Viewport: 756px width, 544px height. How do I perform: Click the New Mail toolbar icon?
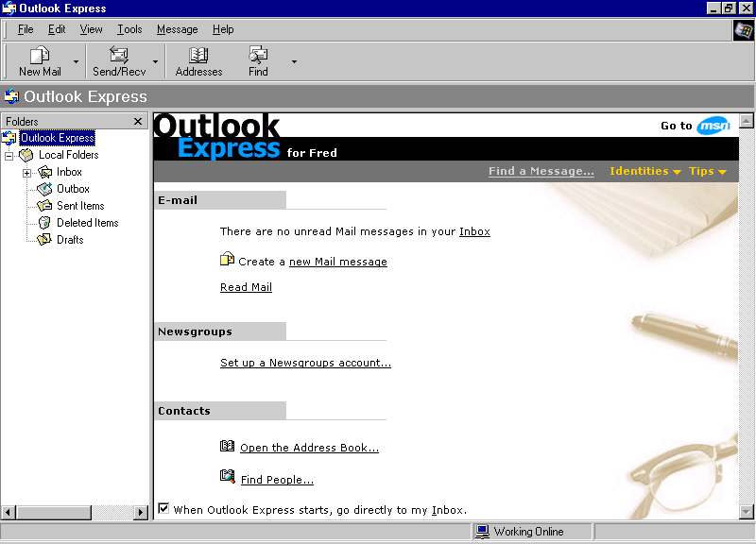click(40, 56)
